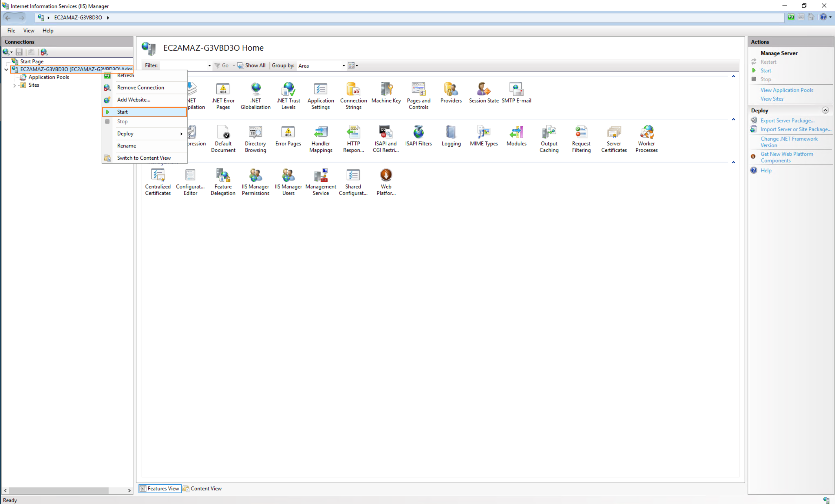
Task: Switch to the Features View tab
Action: click(x=160, y=488)
